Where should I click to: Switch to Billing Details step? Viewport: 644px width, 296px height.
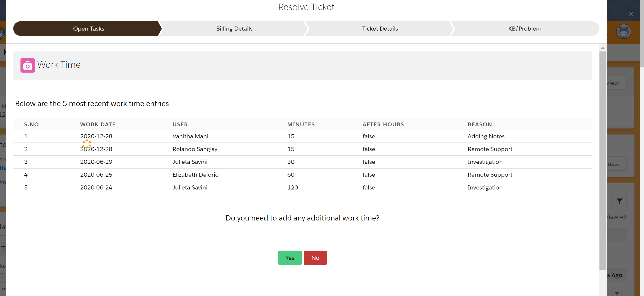pos(234,29)
